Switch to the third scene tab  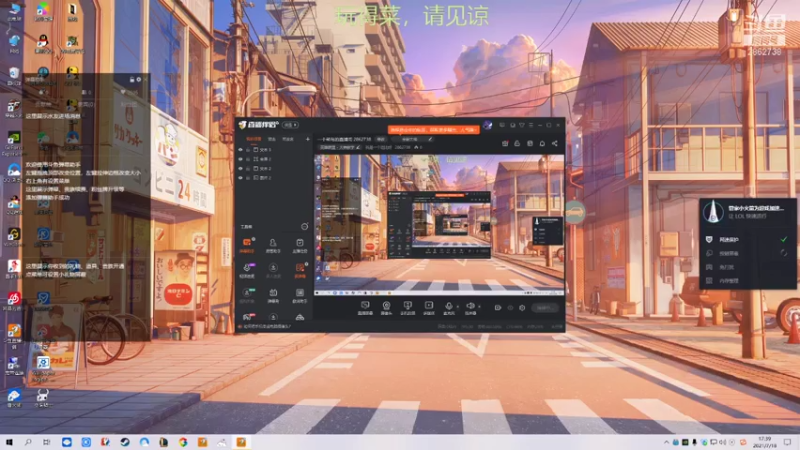288,139
